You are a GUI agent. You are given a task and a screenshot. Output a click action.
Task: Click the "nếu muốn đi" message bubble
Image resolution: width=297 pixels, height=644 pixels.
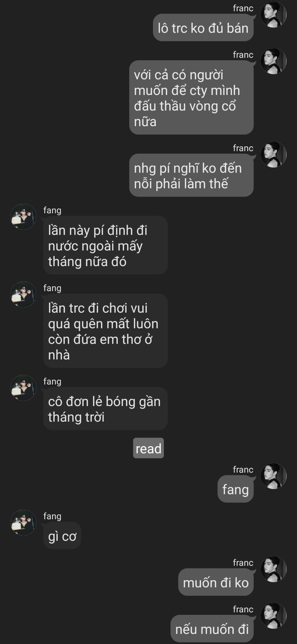(212, 629)
